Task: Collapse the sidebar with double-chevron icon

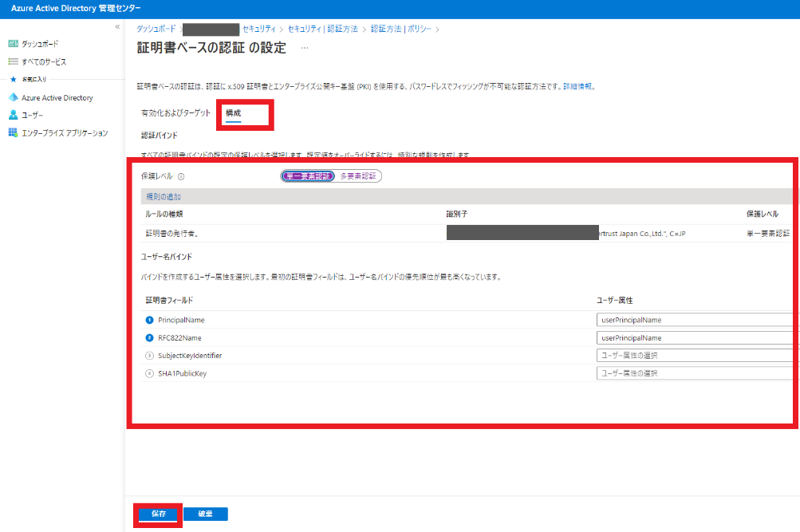Action: (117, 26)
